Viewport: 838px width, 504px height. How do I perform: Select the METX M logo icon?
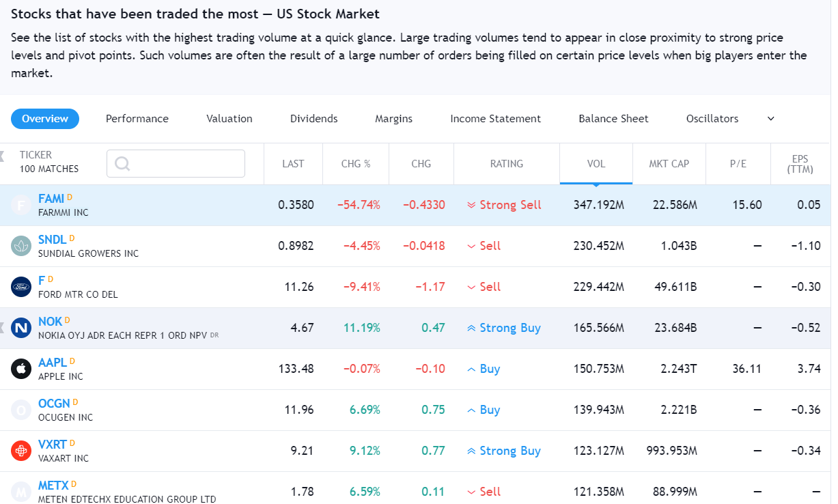coord(21,492)
